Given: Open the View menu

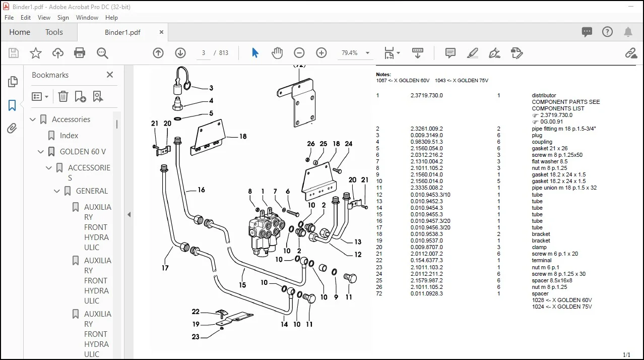Looking at the screenshot, I should [x=44, y=17].
